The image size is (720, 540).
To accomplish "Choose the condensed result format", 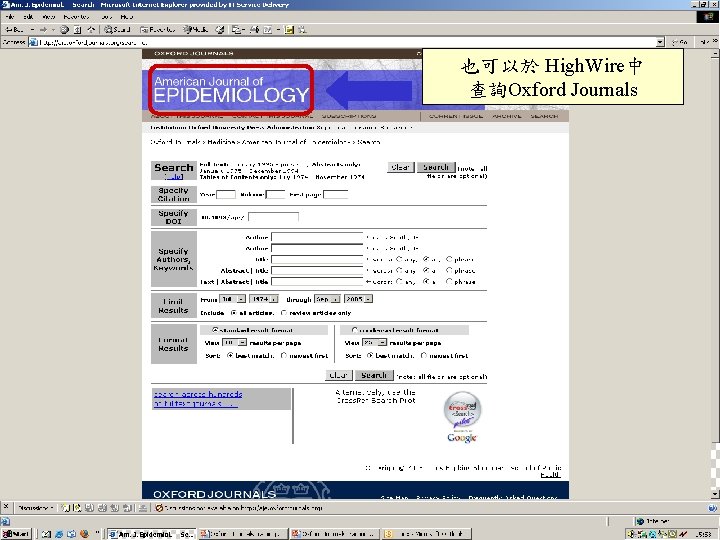I will [354, 330].
